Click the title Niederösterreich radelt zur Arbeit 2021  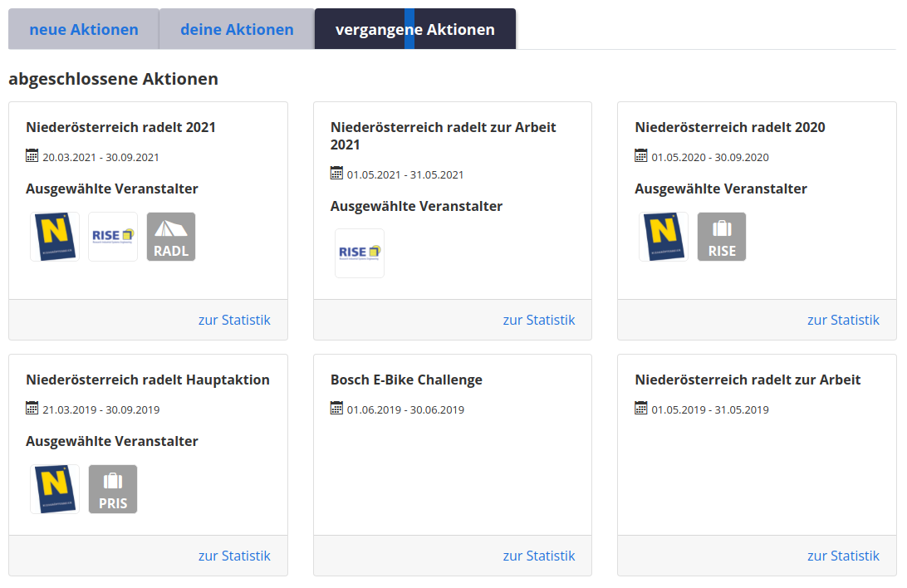pos(443,136)
